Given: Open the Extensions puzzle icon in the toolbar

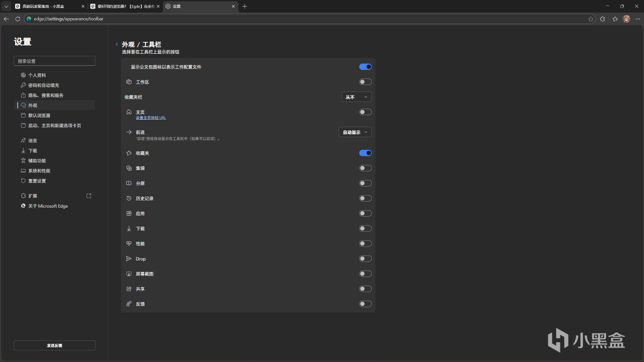Looking at the screenshot, I should click(603, 19).
